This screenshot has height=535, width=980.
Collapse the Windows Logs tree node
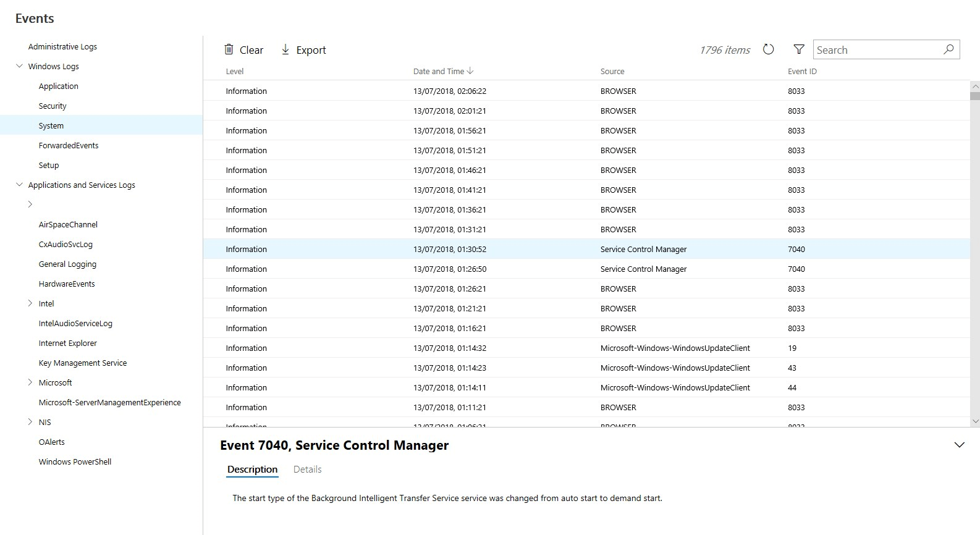pos(19,66)
